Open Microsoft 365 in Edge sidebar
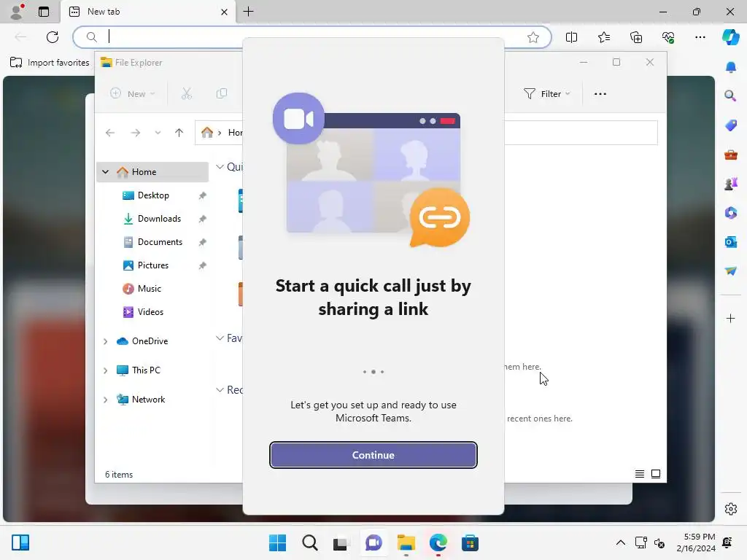 pos(730,213)
